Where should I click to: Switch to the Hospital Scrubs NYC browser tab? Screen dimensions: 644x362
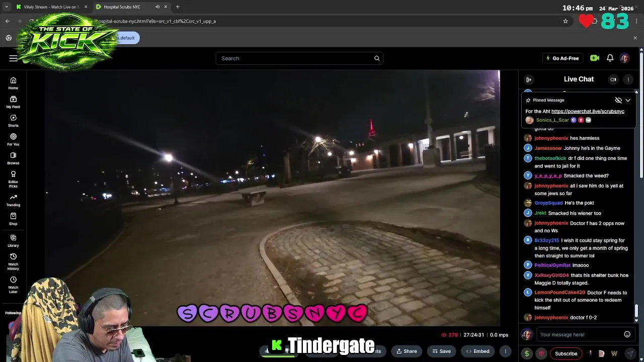(122, 7)
